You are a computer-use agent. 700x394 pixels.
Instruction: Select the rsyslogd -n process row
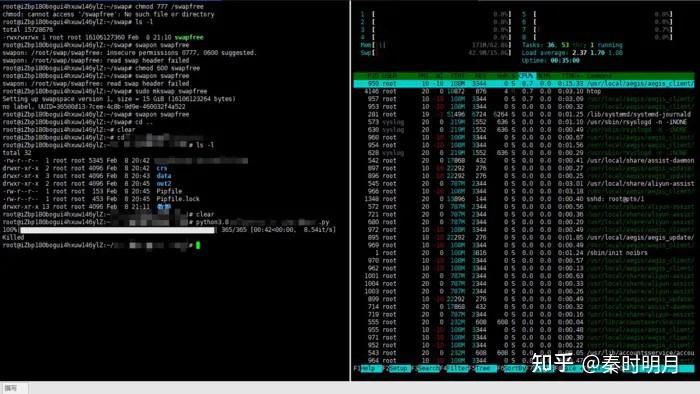[524, 122]
